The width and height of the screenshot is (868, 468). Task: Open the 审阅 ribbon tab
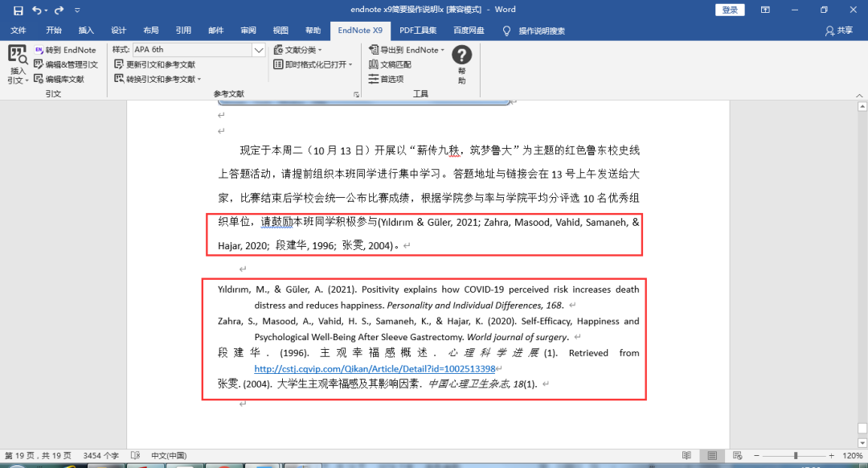[x=248, y=29]
